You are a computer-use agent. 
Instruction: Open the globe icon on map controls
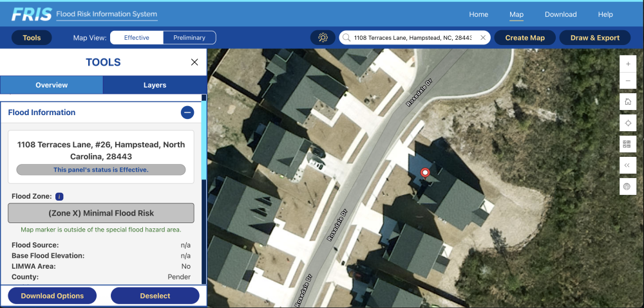coord(628,186)
